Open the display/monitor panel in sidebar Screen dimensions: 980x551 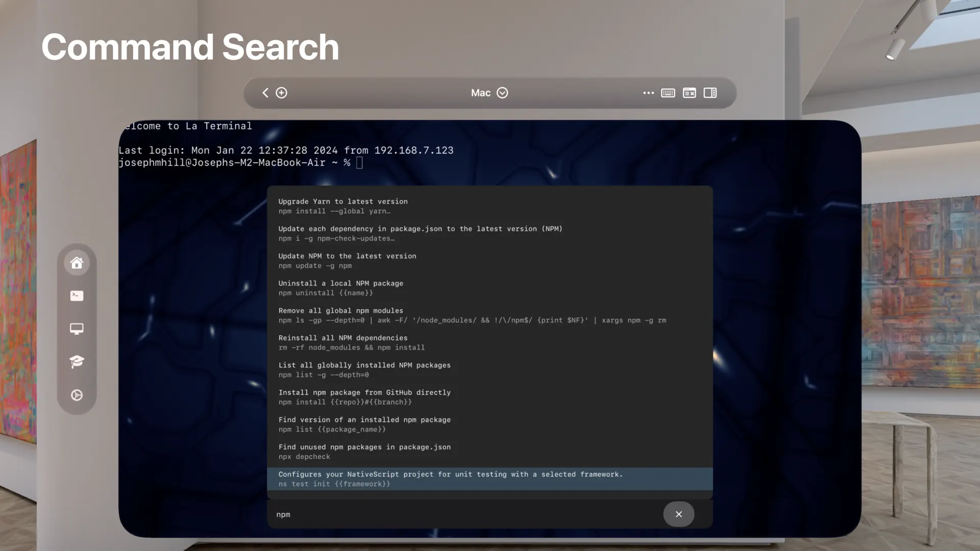click(x=77, y=329)
